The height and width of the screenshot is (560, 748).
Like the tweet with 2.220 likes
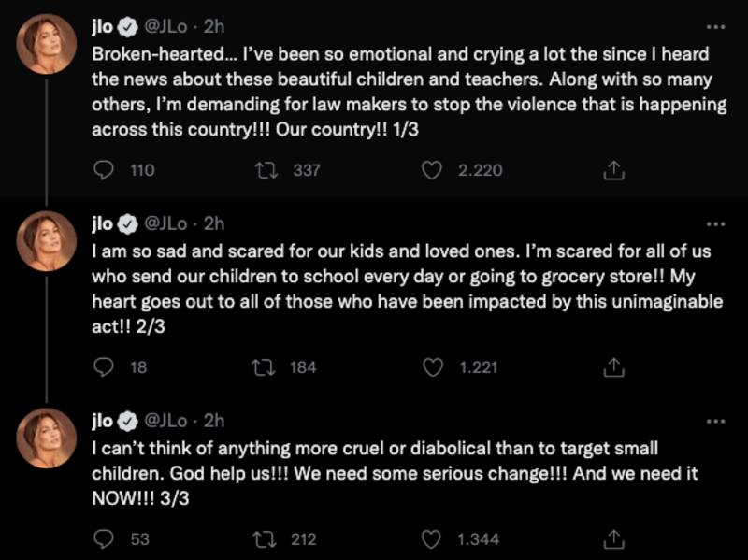coord(432,170)
